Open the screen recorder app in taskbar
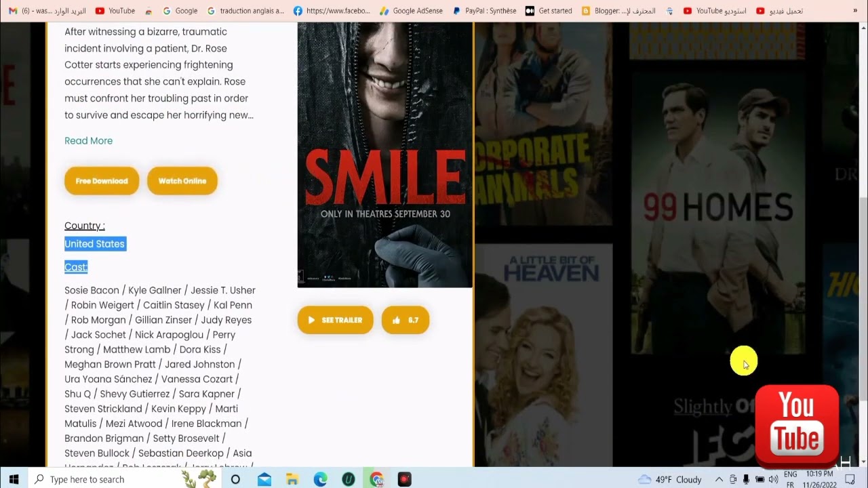Screen dimensions: 868x488 click(404, 479)
